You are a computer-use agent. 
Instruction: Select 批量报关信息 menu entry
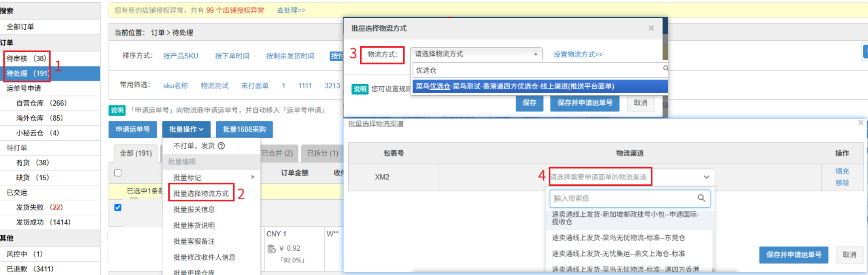[x=194, y=210]
